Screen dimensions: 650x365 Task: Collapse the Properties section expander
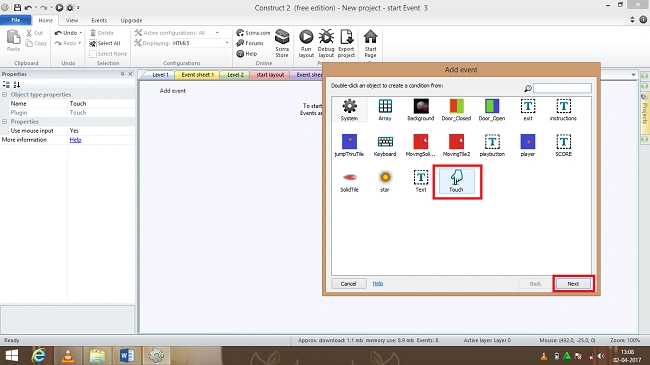click(x=5, y=122)
